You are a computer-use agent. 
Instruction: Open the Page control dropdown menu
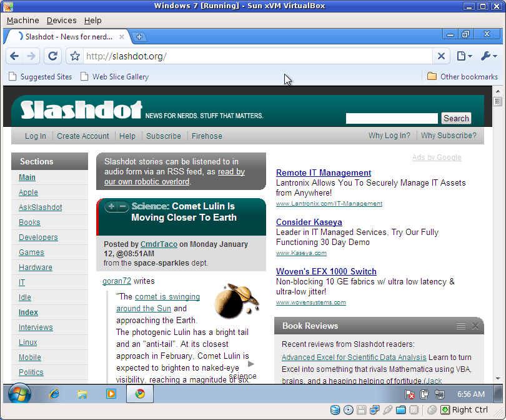pos(464,56)
